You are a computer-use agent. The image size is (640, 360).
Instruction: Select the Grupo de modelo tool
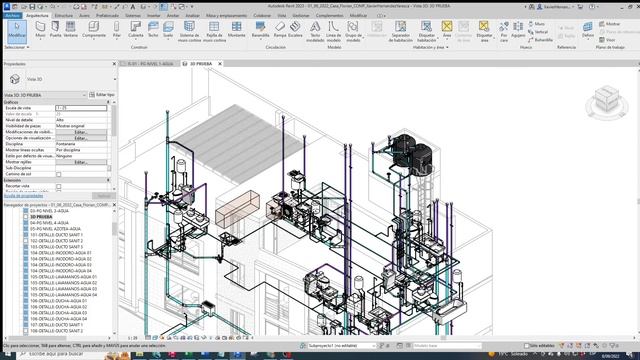(x=353, y=31)
